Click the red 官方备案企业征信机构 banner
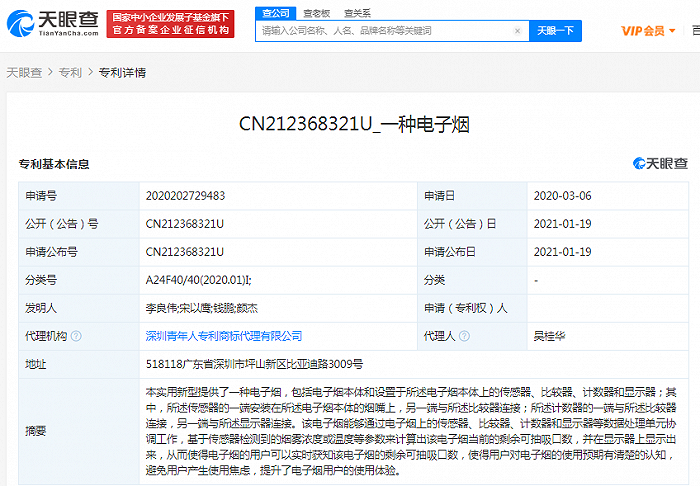Image resolution: width=700 pixels, height=486 pixels. click(x=171, y=24)
